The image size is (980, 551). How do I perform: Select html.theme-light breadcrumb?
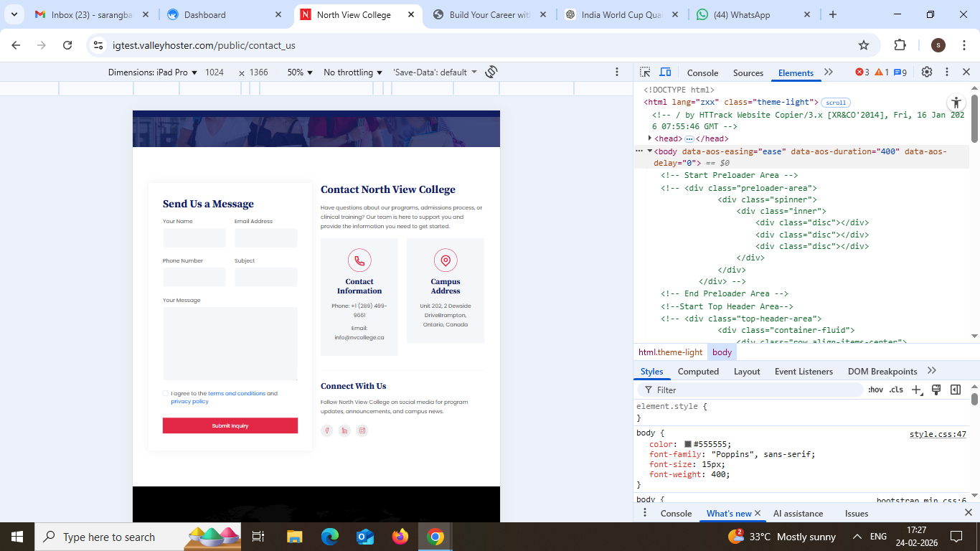click(671, 352)
